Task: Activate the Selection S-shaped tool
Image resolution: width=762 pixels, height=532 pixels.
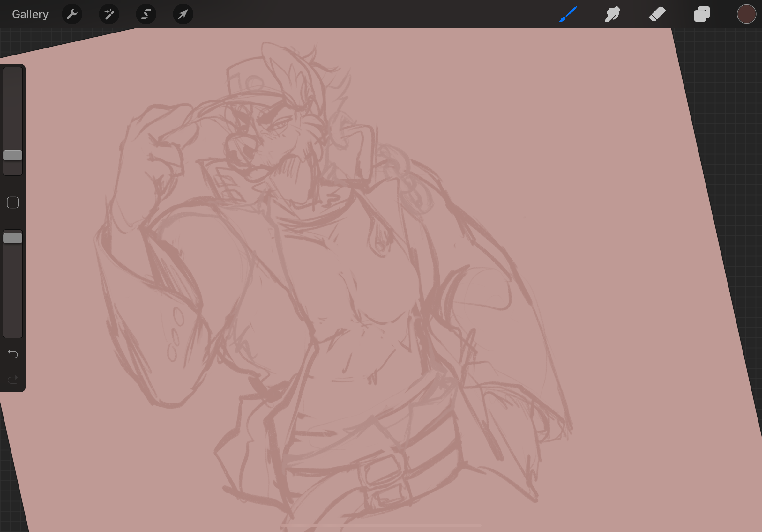Action: [x=146, y=14]
